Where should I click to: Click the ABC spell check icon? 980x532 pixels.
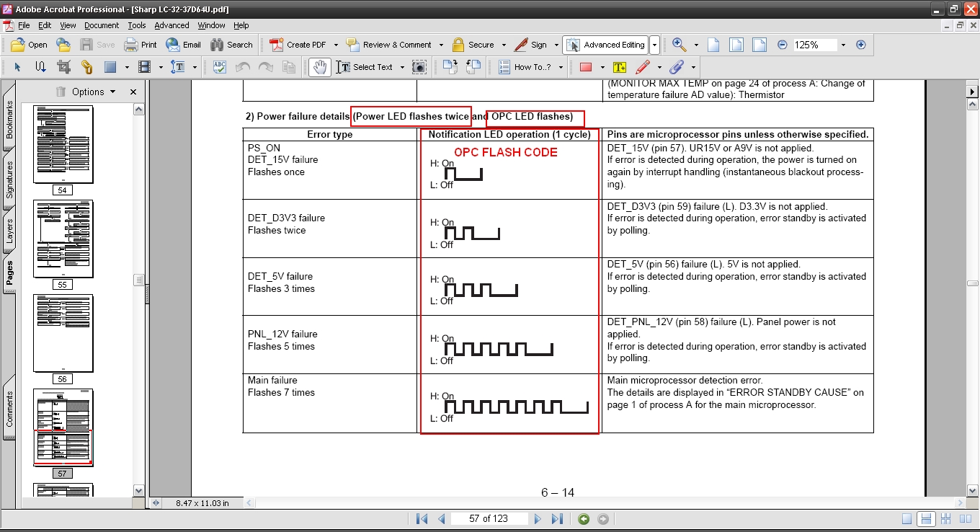(220, 67)
